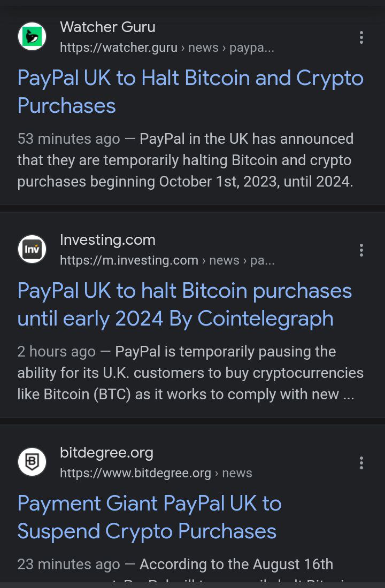This screenshot has width=385, height=588.
Task: Tap the Investing.com site favicon
Action: coord(32,249)
